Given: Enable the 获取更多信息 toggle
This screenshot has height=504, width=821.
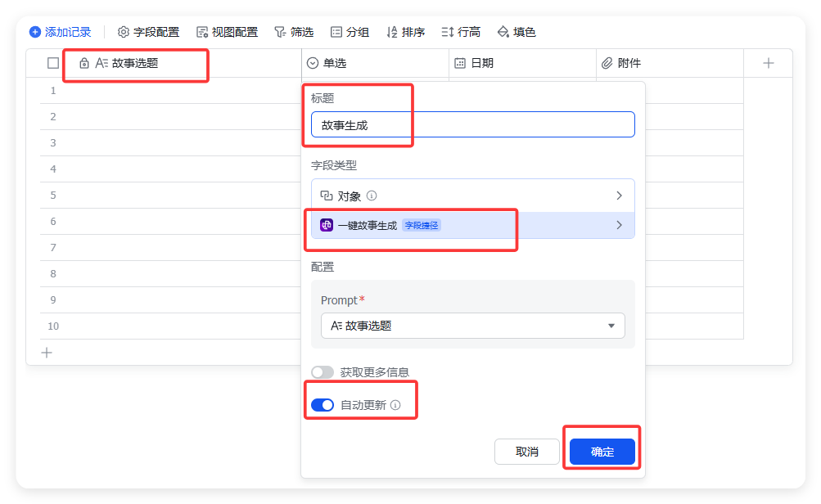Looking at the screenshot, I should (323, 371).
